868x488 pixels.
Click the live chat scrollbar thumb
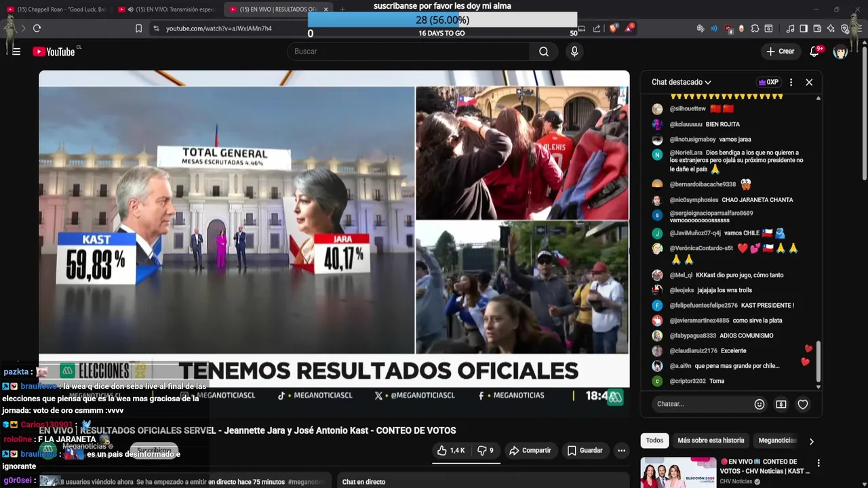pyautogui.click(x=818, y=361)
